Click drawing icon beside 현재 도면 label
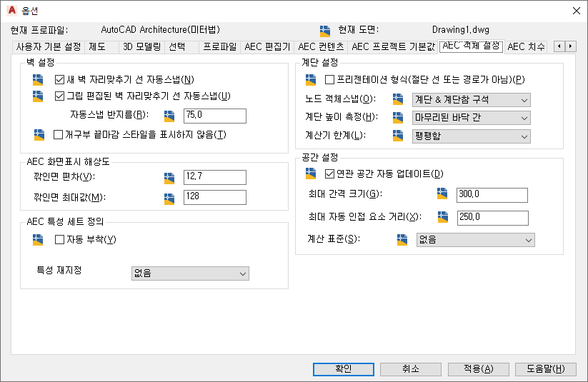588x382 pixels. pos(325,31)
